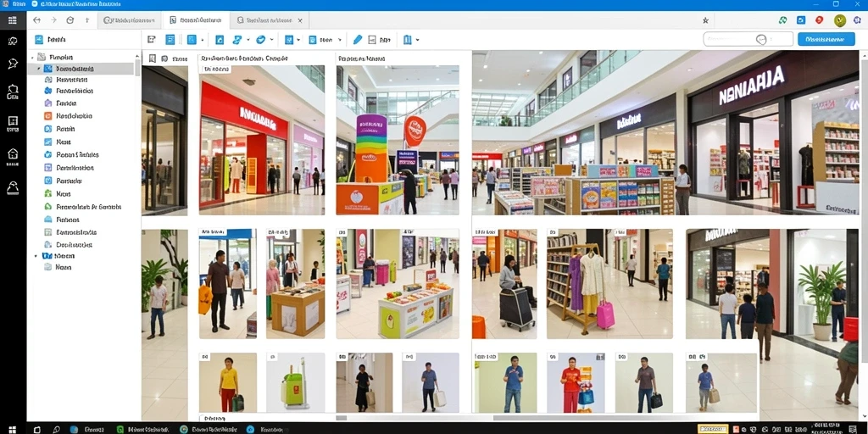Click the blue button beside the search box
The image size is (868, 434).
[x=826, y=39]
